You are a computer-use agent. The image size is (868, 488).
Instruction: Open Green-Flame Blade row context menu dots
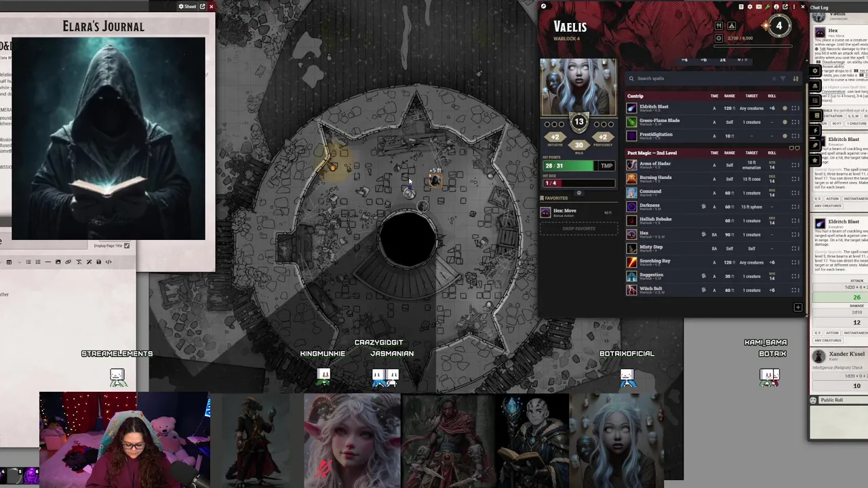799,122
